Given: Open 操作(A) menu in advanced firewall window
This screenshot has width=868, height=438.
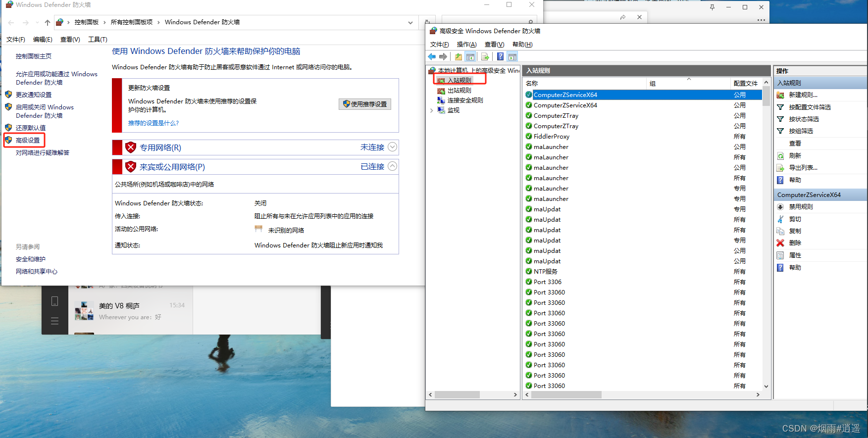Looking at the screenshot, I should pyautogui.click(x=467, y=45).
